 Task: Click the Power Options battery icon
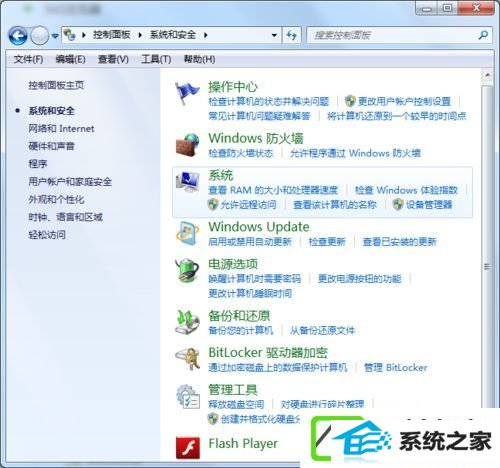coord(187,270)
